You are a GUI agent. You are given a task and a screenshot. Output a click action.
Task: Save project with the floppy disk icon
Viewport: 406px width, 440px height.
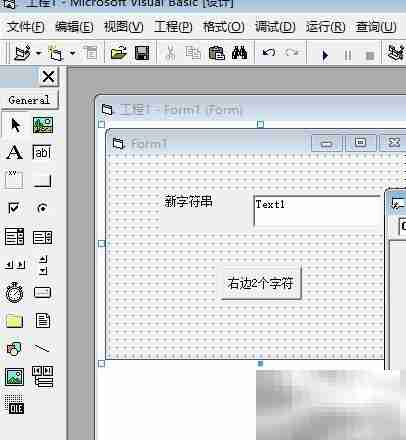tap(142, 53)
